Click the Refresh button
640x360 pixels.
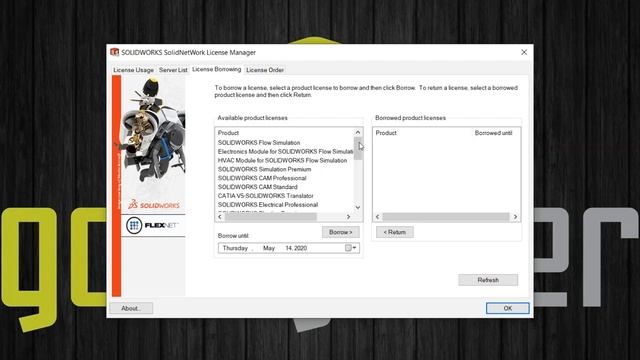[x=488, y=280]
